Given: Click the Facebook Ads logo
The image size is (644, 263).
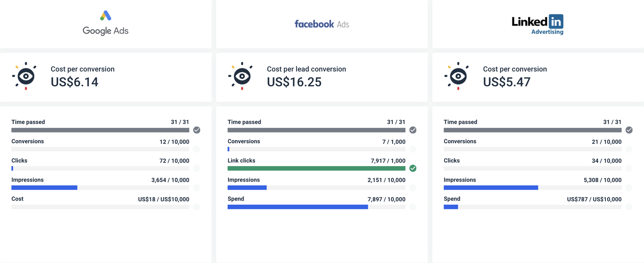Looking at the screenshot, I should point(322,24).
